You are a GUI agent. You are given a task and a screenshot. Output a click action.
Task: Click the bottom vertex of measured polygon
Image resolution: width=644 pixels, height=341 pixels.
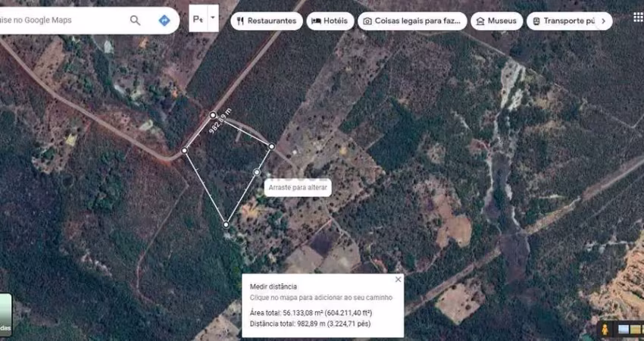pyautogui.click(x=226, y=224)
